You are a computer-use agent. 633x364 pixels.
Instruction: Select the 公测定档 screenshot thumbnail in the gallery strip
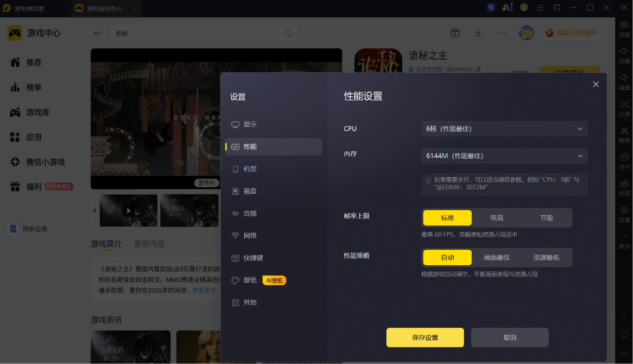[190, 211]
